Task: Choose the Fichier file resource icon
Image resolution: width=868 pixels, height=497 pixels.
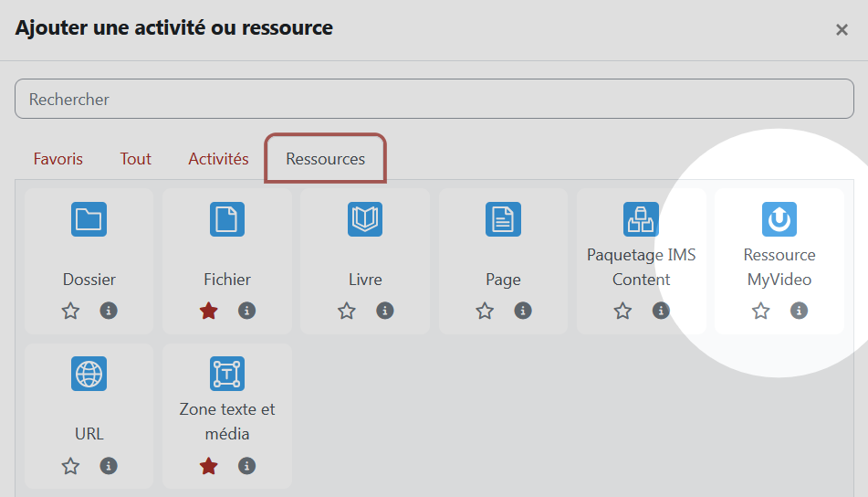Action: pos(227,219)
